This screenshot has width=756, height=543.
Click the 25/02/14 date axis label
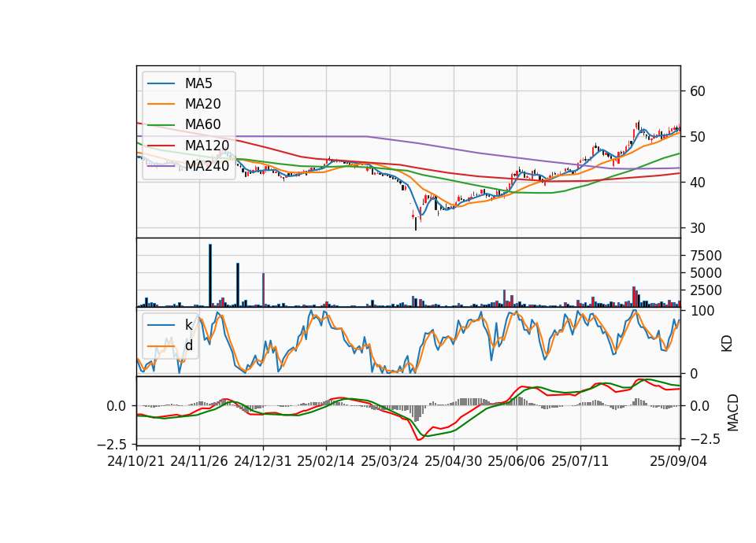point(326,461)
